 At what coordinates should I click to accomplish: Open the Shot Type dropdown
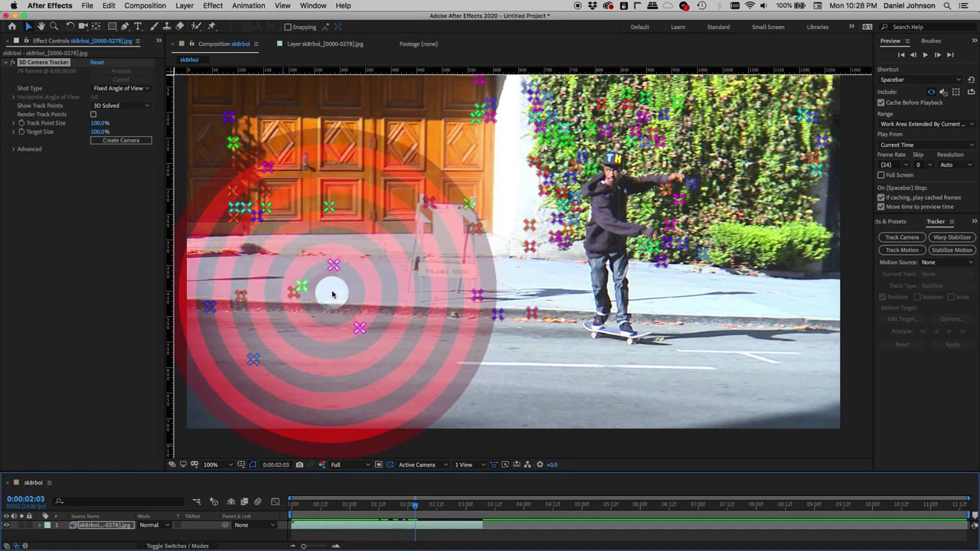click(x=121, y=88)
